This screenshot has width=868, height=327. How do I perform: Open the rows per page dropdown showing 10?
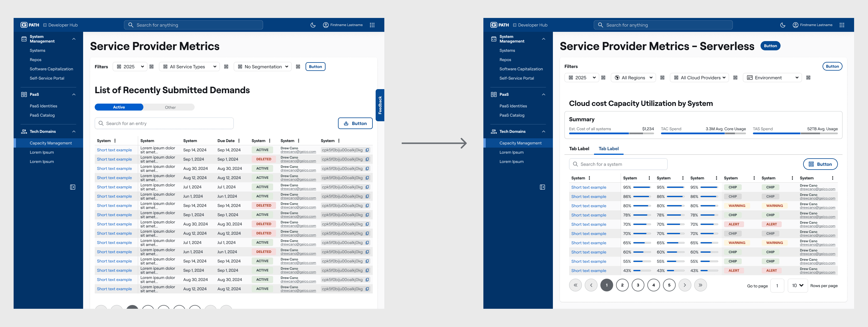797,286
